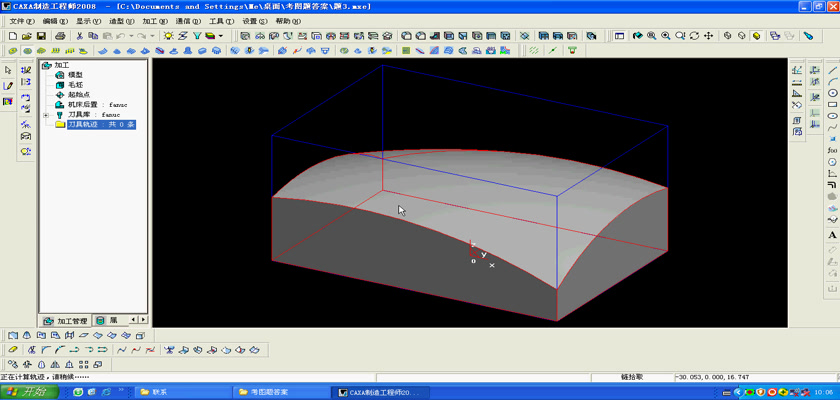The height and width of the screenshot is (400, 840).
Task: Click the zoom window magnifier icon
Action: coord(651,36)
